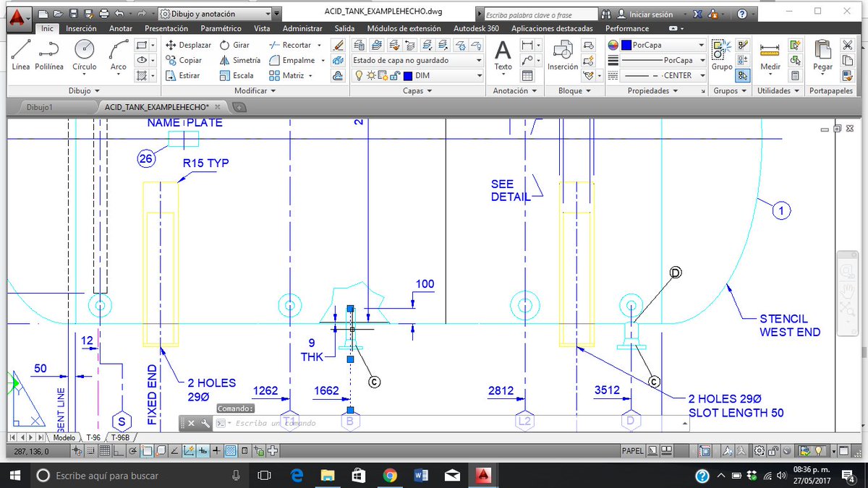Select the Copiar tool
This screenshot has height=488, width=868.
(x=184, y=60)
